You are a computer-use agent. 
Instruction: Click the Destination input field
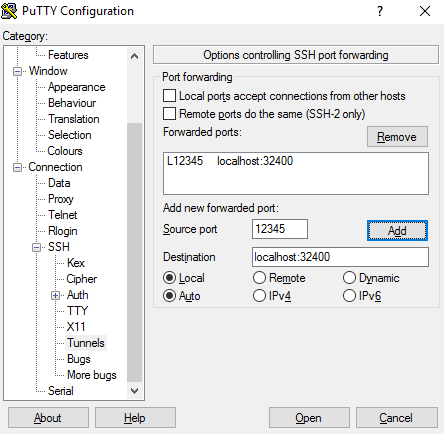[x=340, y=257]
